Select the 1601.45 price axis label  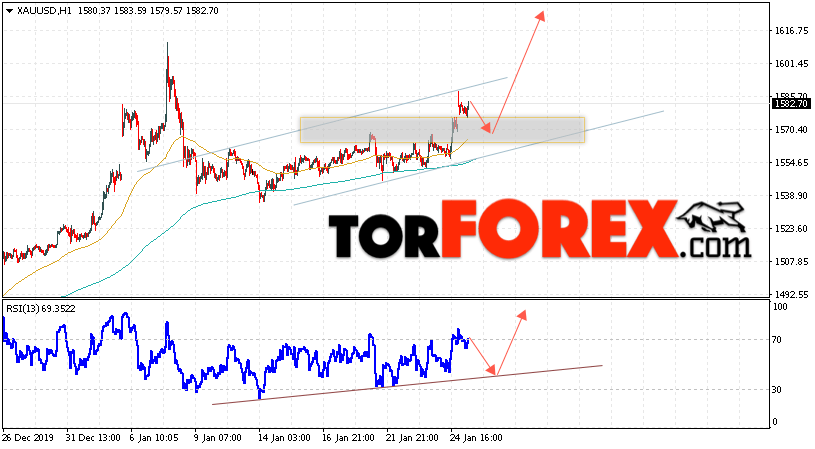(x=791, y=63)
